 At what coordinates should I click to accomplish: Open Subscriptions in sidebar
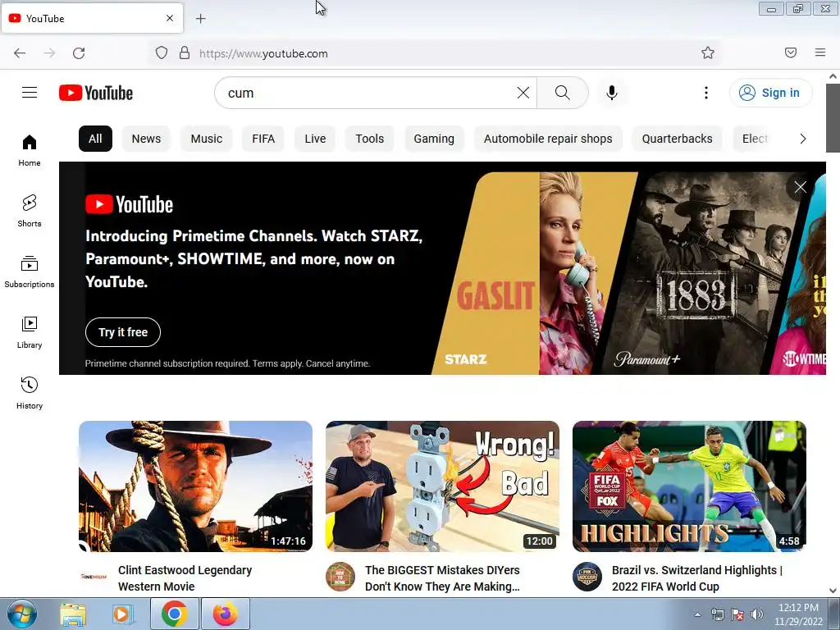pos(30,272)
